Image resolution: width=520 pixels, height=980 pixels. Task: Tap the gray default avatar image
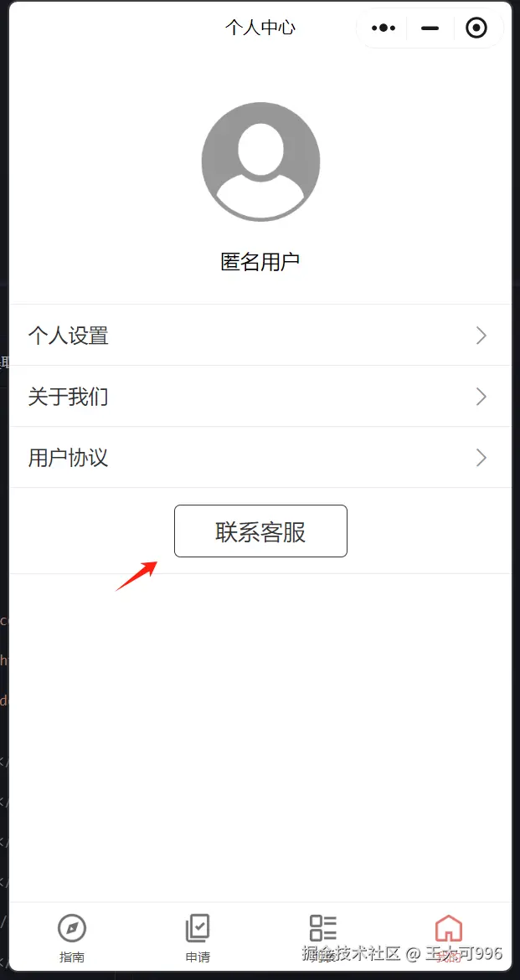point(260,162)
